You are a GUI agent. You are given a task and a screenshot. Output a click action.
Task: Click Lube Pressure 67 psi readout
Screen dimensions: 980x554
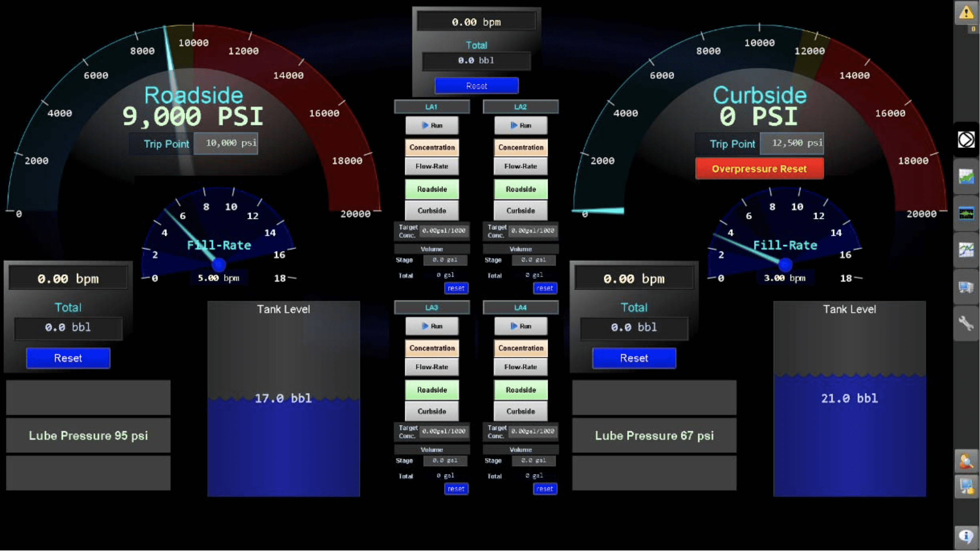point(654,436)
